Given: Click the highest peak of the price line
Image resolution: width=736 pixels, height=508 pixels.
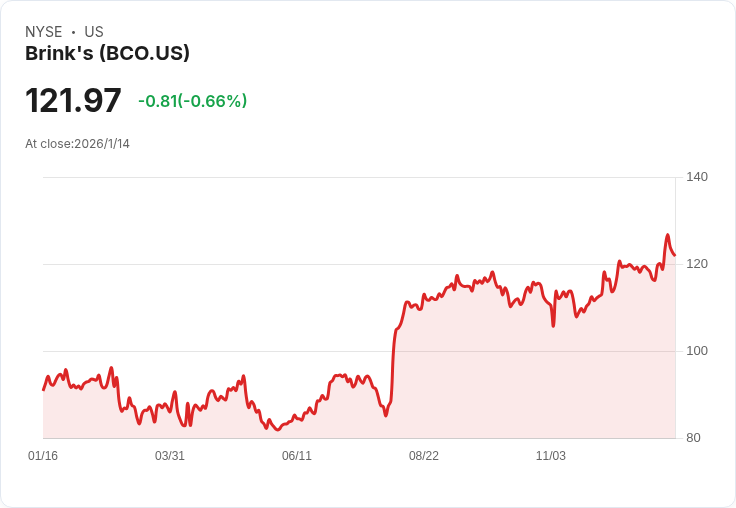Looking at the screenshot, I should pyautogui.click(x=667, y=236).
